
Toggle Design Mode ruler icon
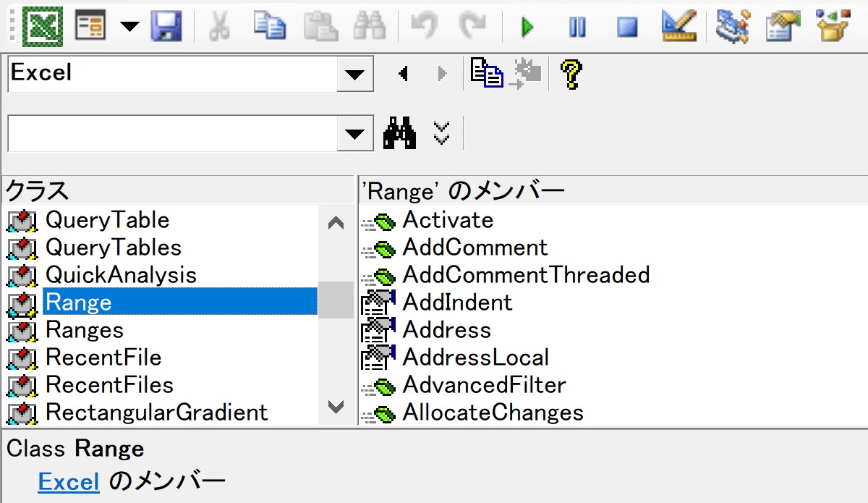click(679, 26)
